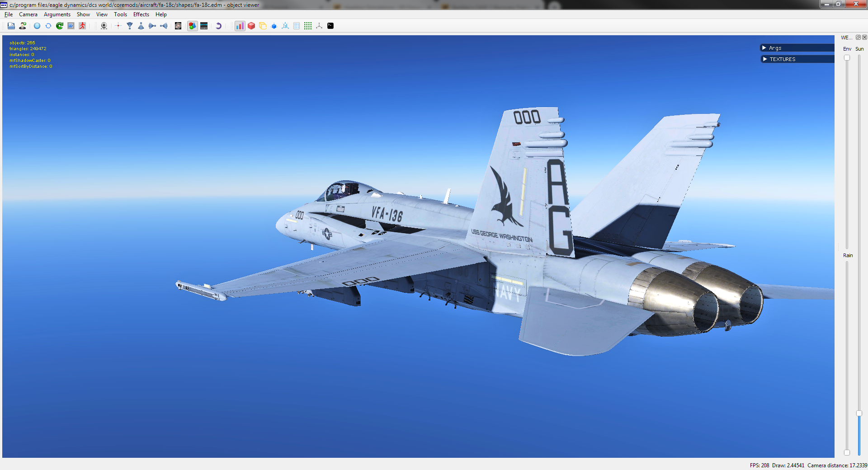Click the upward-pointing cone view icon
Viewport: 868px width, 470px height.
(x=141, y=26)
